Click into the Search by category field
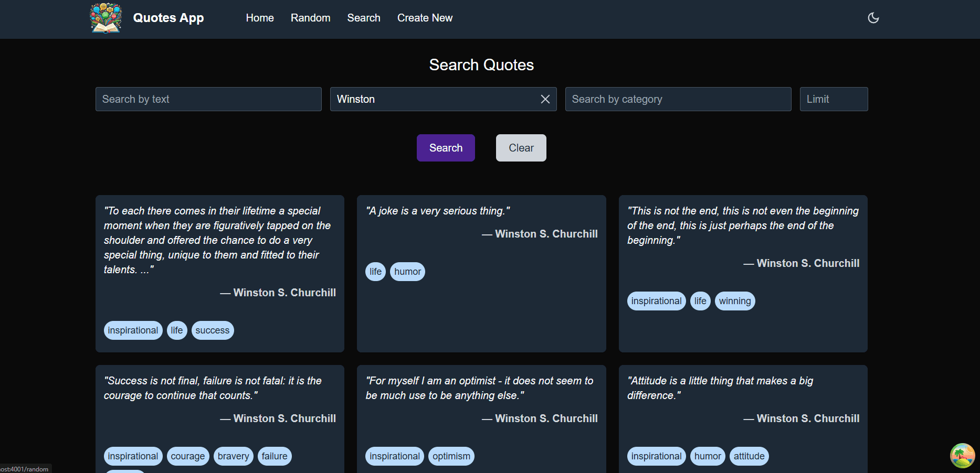The image size is (980, 473). pyautogui.click(x=678, y=99)
